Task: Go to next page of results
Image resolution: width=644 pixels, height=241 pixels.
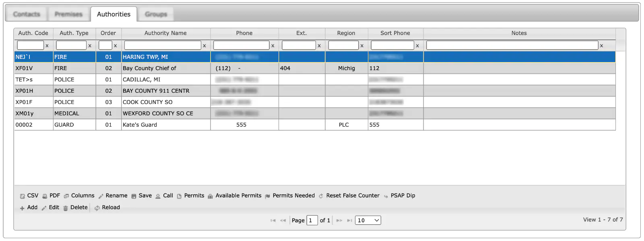Action: tap(339, 220)
